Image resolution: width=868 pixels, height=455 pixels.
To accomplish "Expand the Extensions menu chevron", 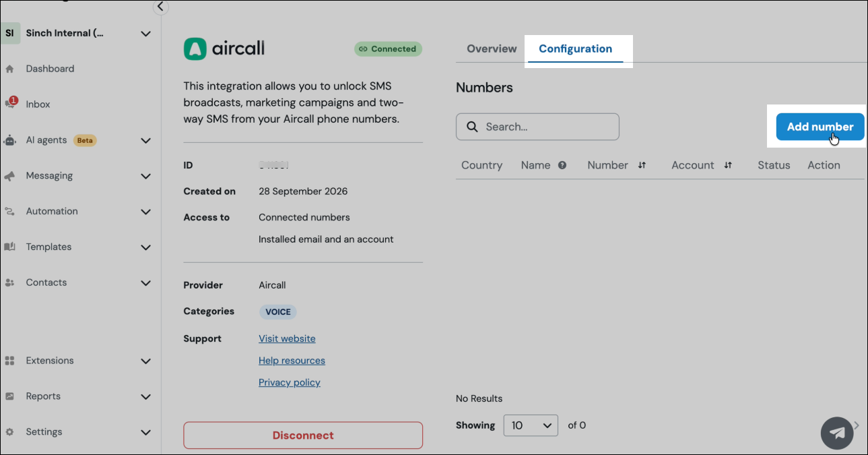I will coord(145,361).
